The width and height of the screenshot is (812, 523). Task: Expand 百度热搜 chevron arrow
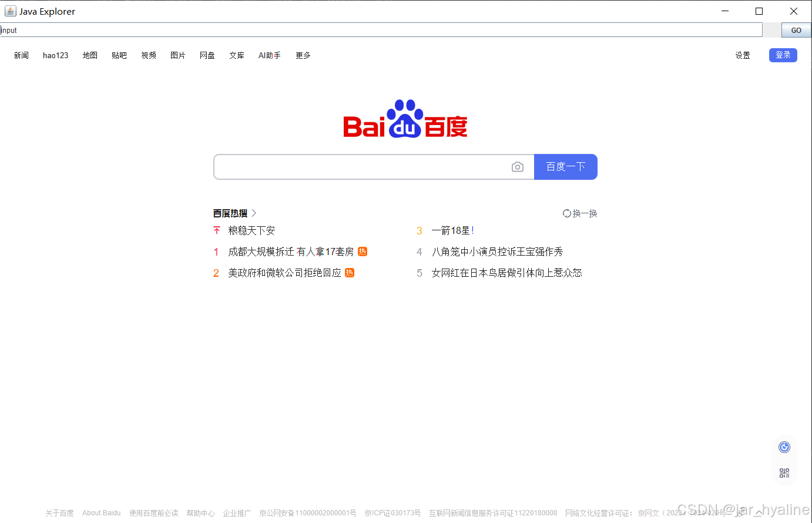(254, 213)
